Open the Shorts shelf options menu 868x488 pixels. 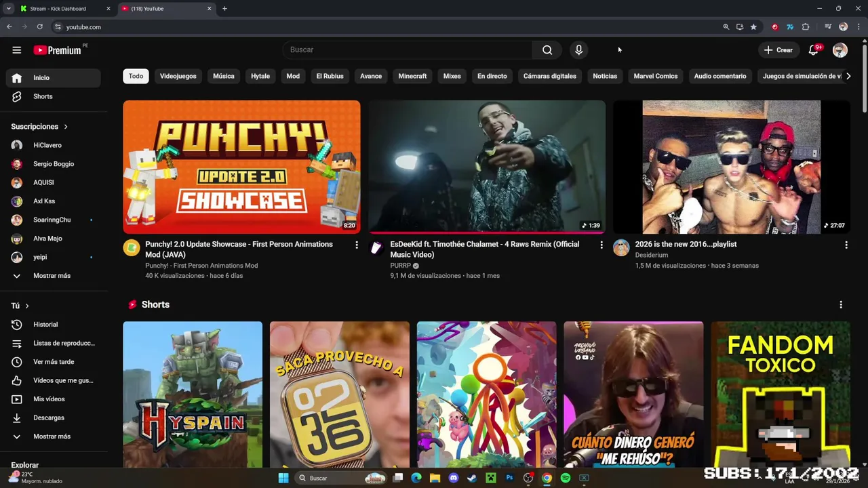click(x=841, y=305)
